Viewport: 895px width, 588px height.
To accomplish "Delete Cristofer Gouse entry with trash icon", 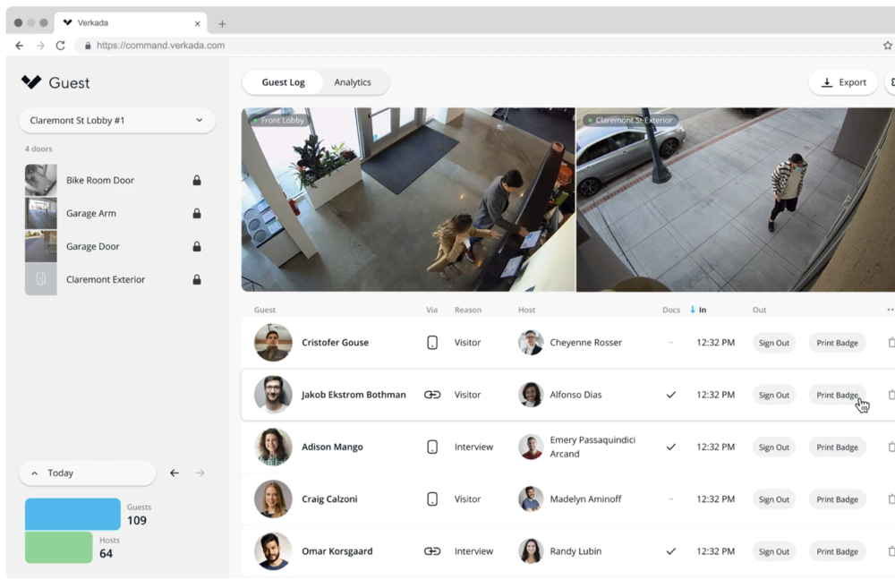I will [891, 343].
